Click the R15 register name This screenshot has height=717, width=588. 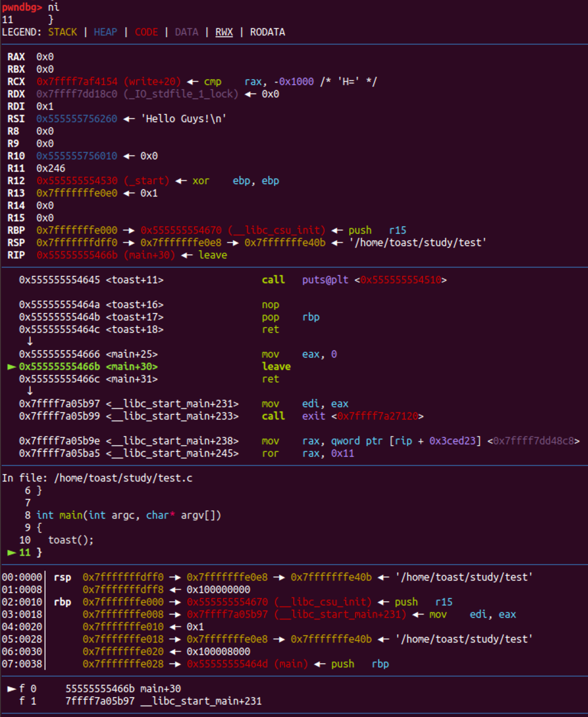coord(16,218)
